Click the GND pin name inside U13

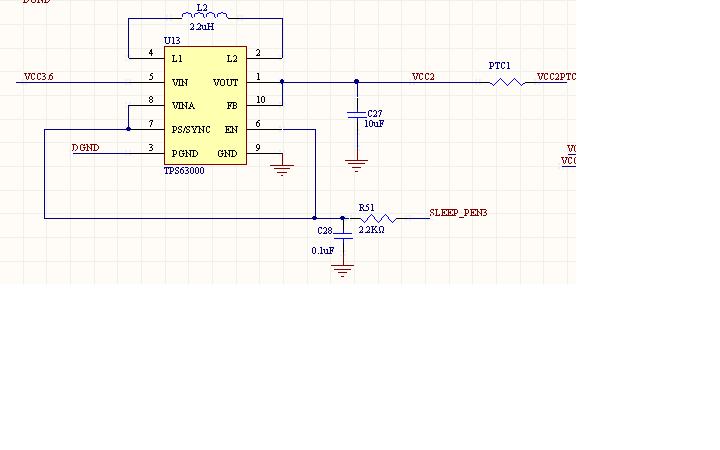click(227, 153)
